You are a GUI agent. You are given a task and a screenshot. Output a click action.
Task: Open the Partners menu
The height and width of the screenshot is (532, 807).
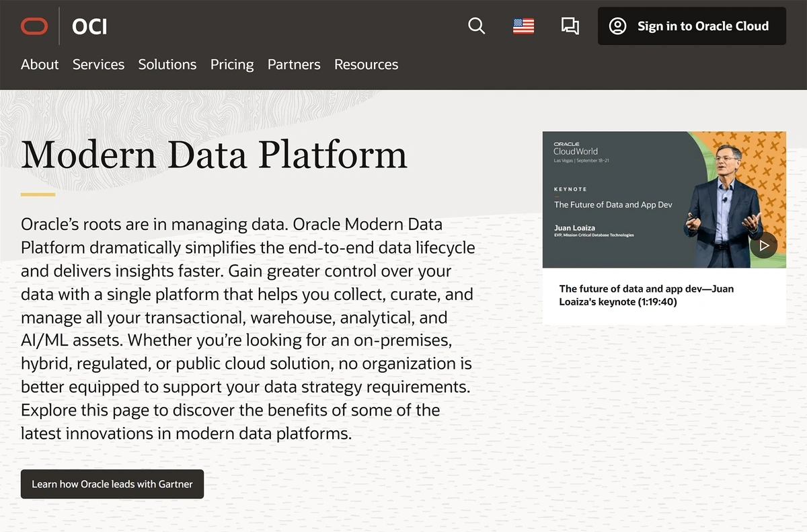(294, 65)
